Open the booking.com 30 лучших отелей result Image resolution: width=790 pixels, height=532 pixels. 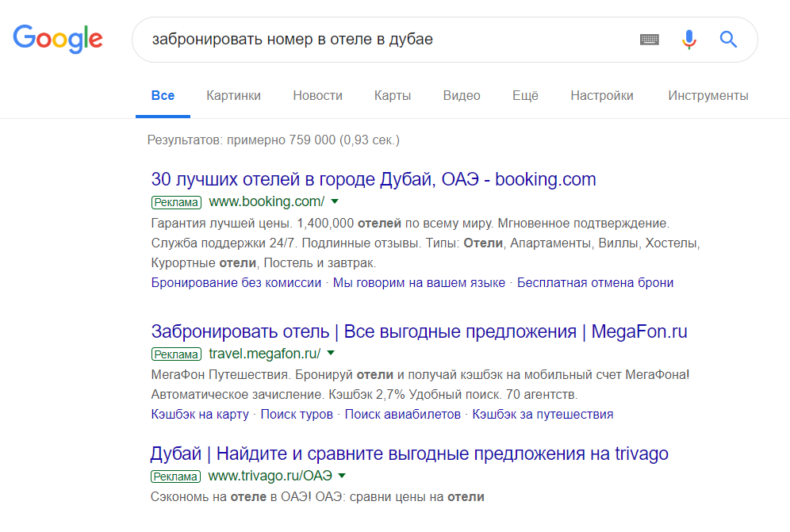(373, 179)
